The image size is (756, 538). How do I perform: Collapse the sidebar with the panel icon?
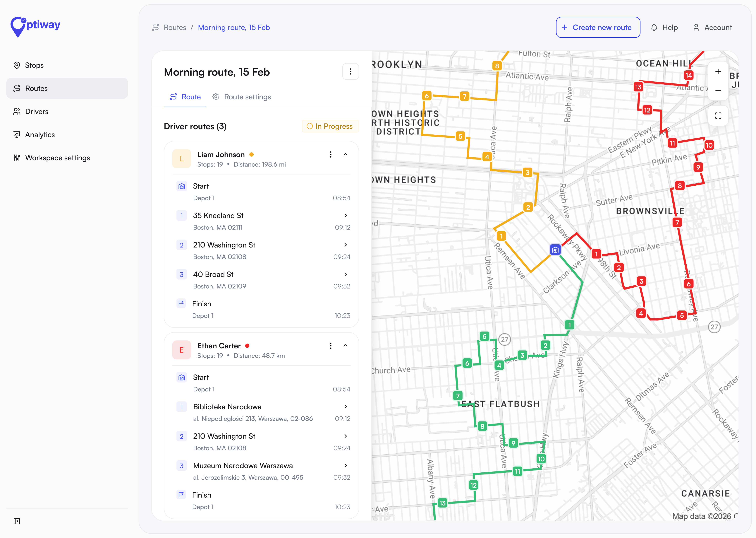tap(17, 521)
